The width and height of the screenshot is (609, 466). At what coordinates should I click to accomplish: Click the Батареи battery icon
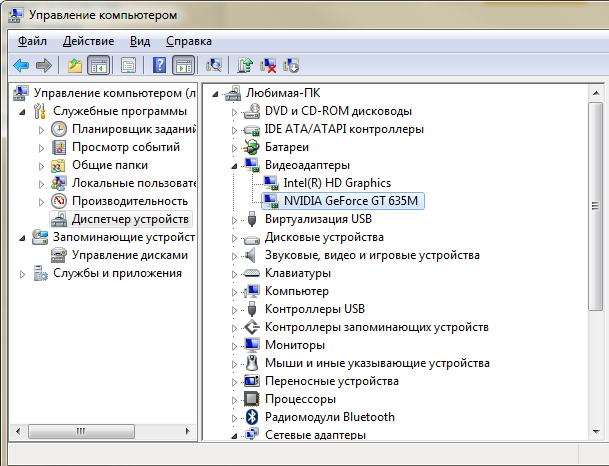(x=252, y=147)
